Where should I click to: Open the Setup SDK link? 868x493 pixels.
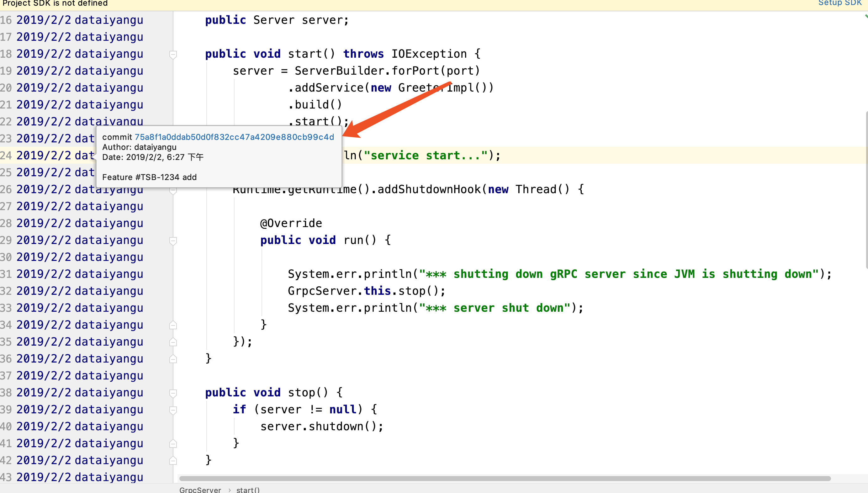pyautogui.click(x=839, y=3)
